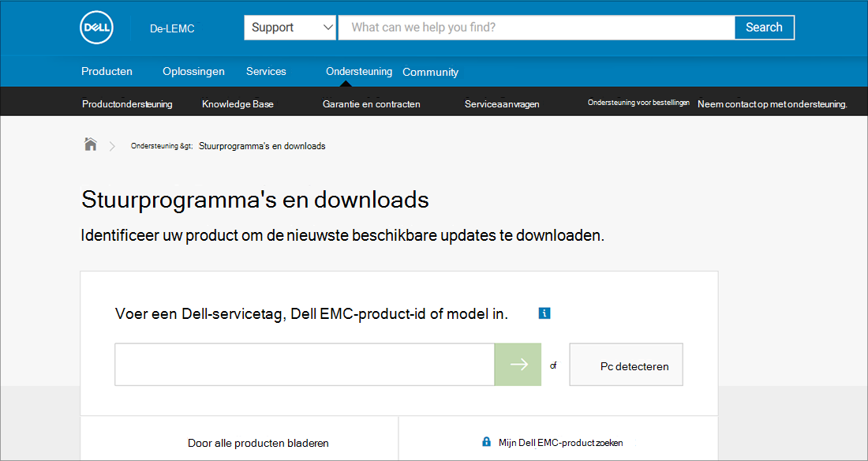Select Mijn Dell EMC-product zoeken

(x=561, y=443)
